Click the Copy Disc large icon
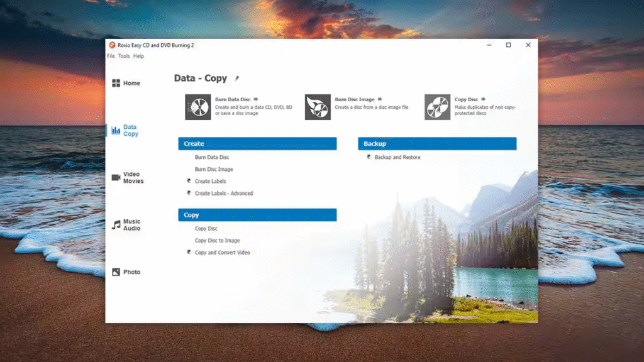 [x=437, y=107]
